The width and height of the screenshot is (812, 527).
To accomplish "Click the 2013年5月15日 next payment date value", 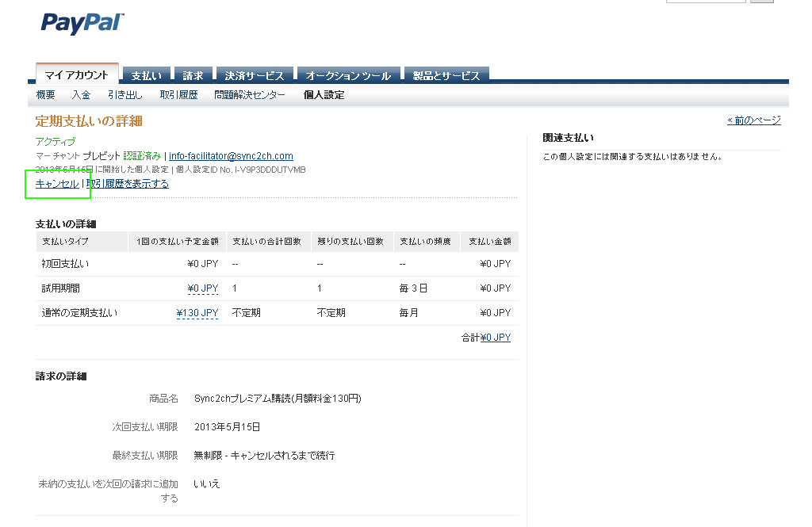I will pyautogui.click(x=228, y=427).
